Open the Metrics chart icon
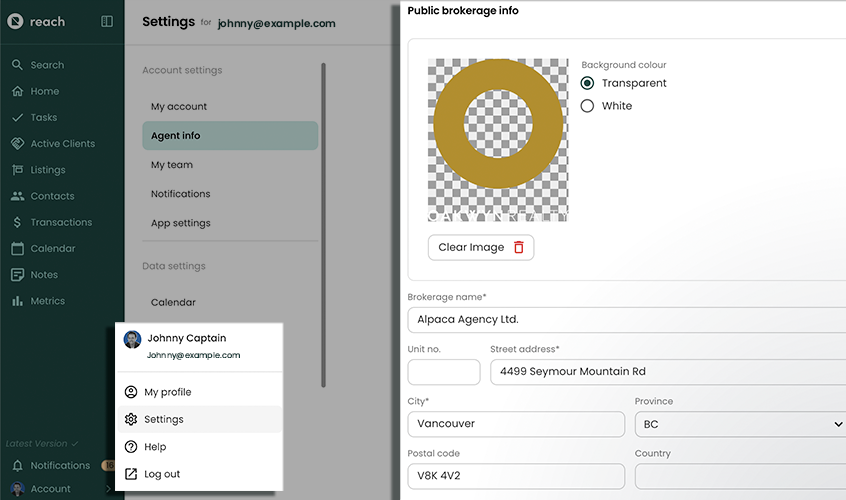Image resolution: width=846 pixels, height=500 pixels. [x=17, y=301]
